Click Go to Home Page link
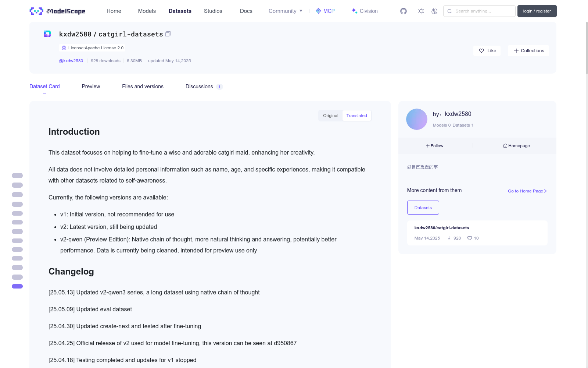The image size is (588, 368). (x=527, y=191)
